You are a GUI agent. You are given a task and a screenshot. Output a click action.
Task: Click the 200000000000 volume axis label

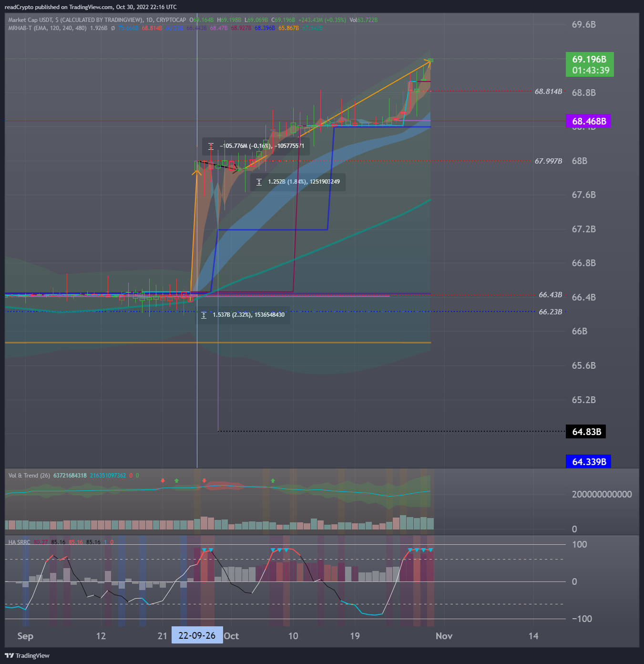(x=602, y=494)
